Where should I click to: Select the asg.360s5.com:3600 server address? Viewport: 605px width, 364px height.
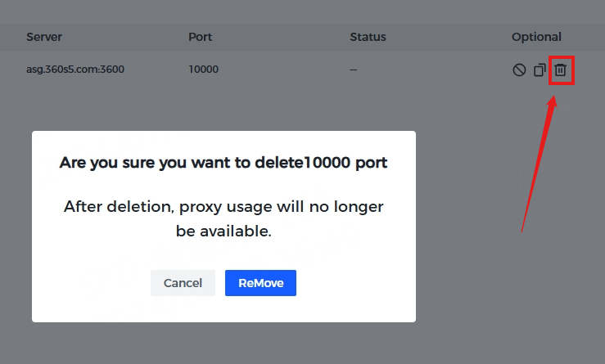point(75,70)
